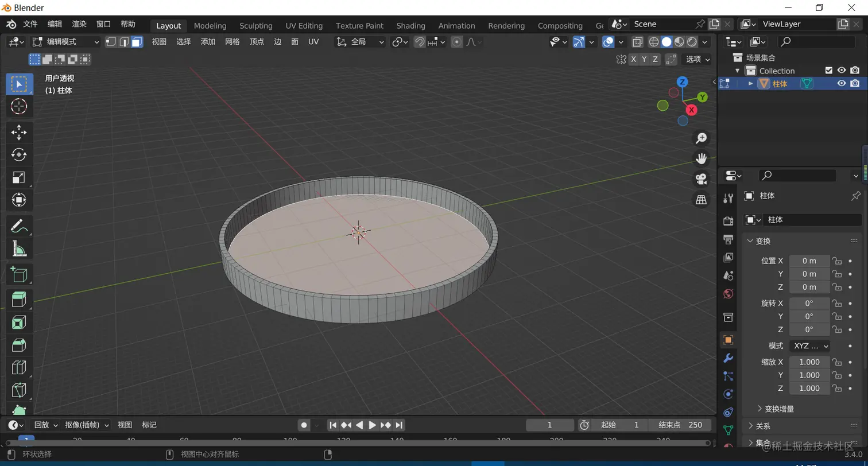
Task: Click the pan view hand gizmo
Action: click(701, 158)
